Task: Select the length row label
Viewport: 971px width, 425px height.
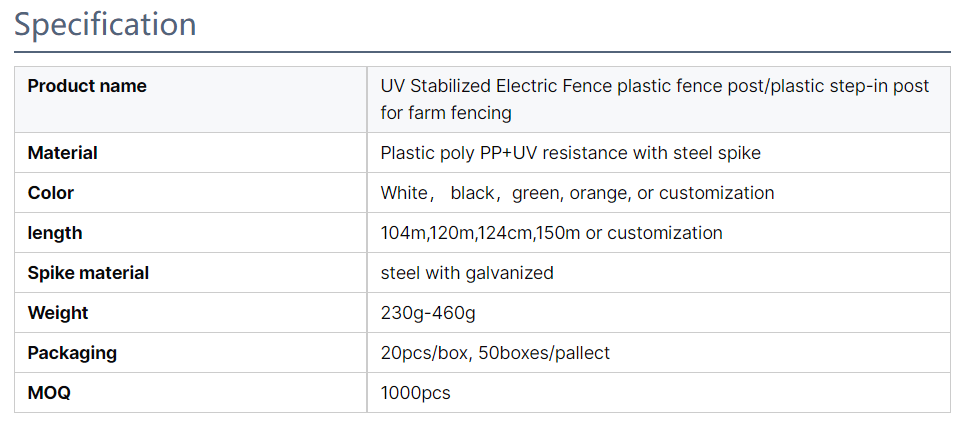Action: point(55,233)
